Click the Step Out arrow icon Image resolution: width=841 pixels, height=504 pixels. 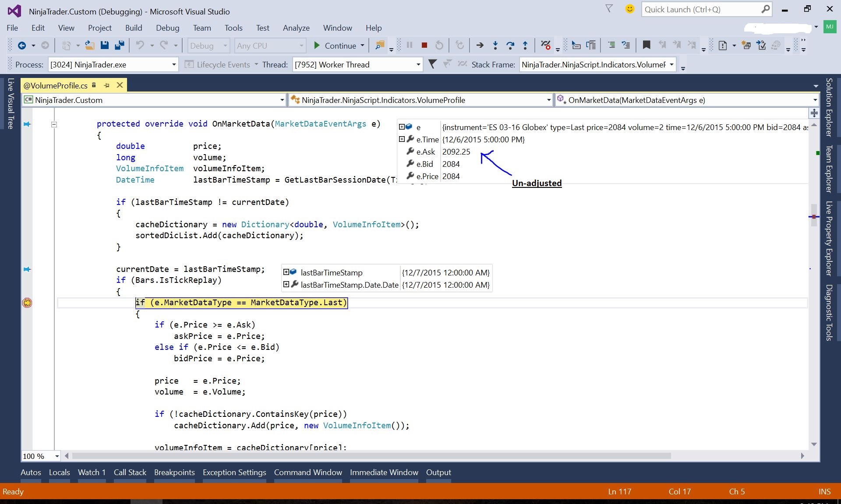(525, 45)
